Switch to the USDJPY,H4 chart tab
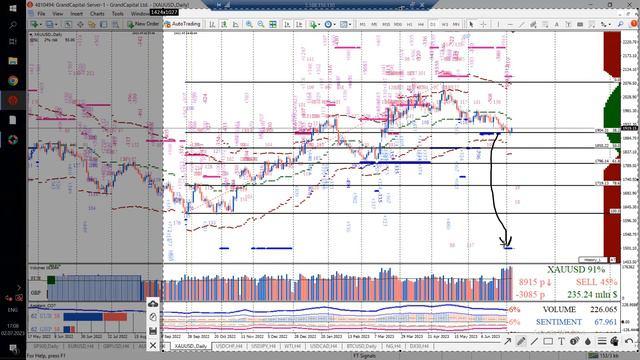Screen dimensions: 640x360 pyautogui.click(x=264, y=346)
